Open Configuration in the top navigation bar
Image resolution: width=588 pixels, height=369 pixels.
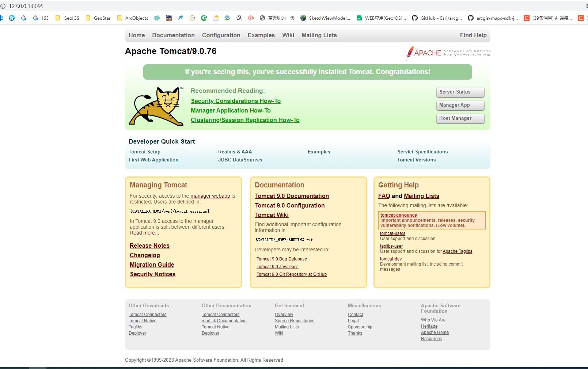(x=221, y=35)
